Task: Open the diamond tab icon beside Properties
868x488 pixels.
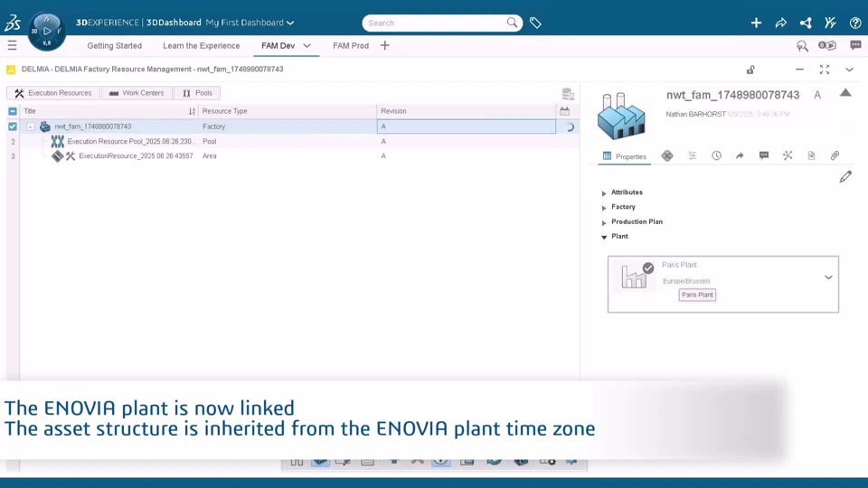Action: (667, 156)
